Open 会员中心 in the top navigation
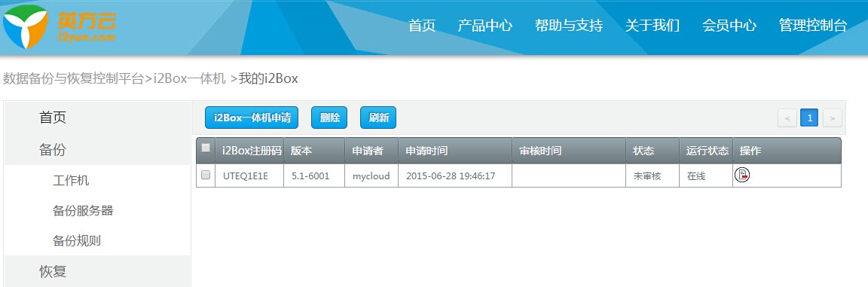 click(729, 26)
